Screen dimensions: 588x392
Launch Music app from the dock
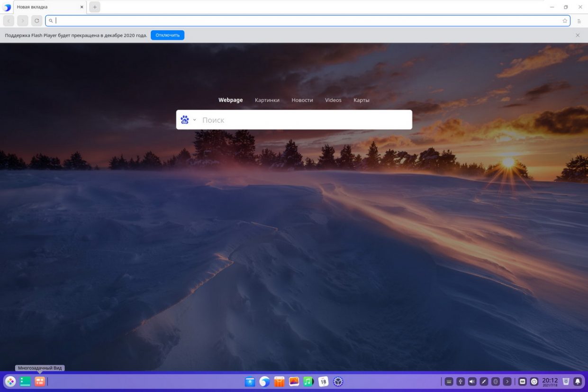tap(308, 382)
